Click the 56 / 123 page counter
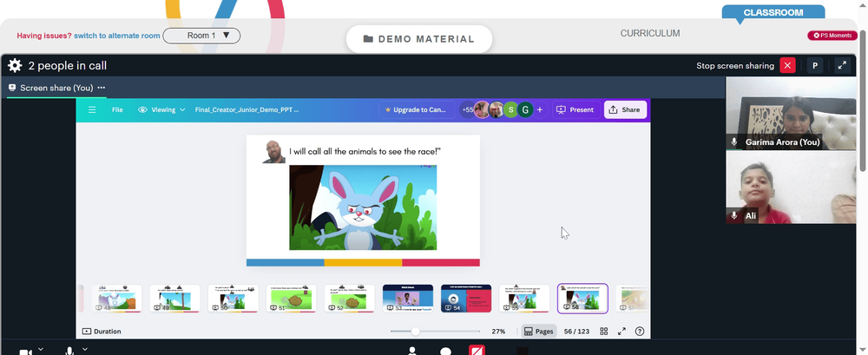Viewport: 868px width, 355px height. pos(576,332)
